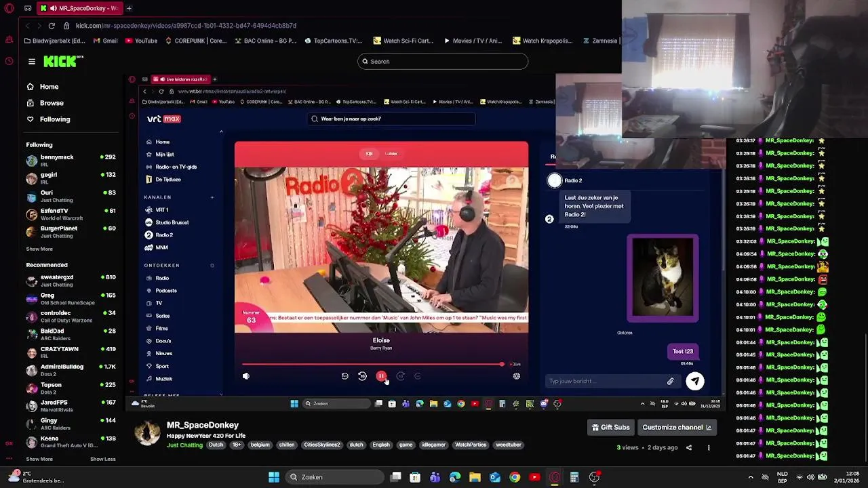The height and width of the screenshot is (488, 868).
Task: Select MNM channel
Action: 157,247
